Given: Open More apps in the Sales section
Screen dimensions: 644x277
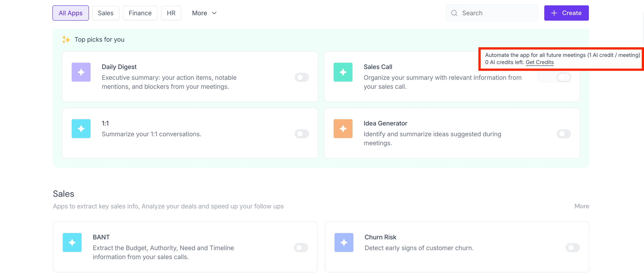Looking at the screenshot, I should [581, 206].
